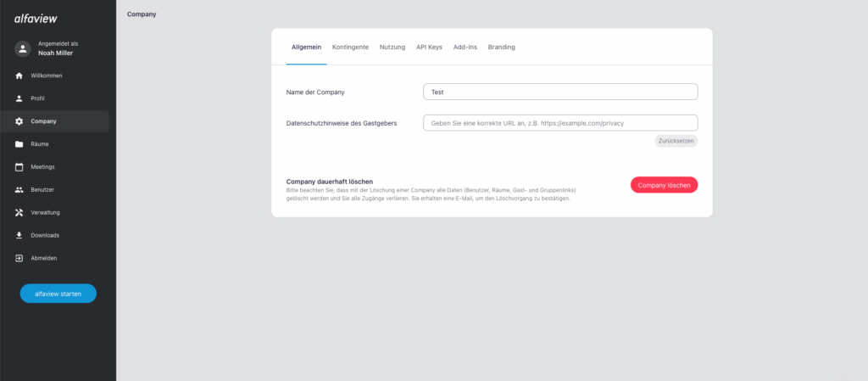Click the Verwaltung tools icon

(19, 212)
